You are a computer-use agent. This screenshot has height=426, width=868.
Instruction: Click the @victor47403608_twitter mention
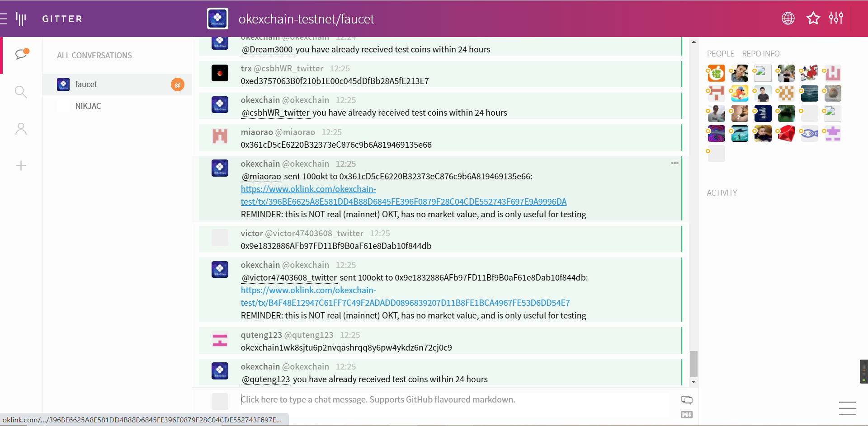click(289, 277)
